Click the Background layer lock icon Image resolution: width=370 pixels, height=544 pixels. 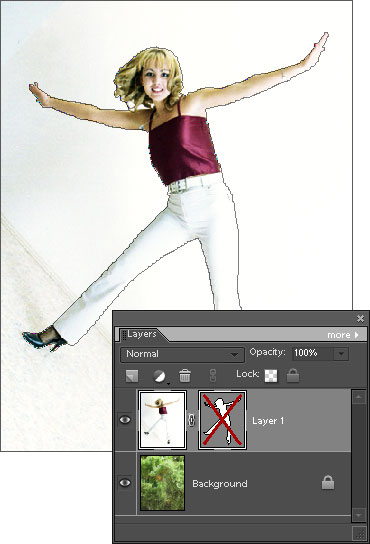click(328, 483)
